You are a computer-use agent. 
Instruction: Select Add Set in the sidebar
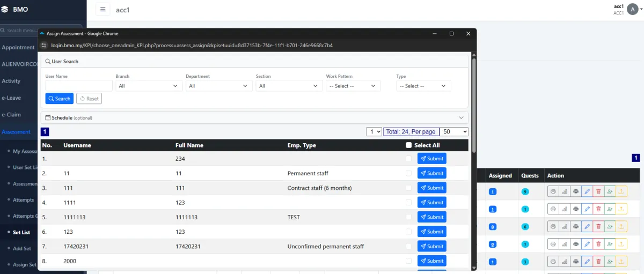point(22,248)
